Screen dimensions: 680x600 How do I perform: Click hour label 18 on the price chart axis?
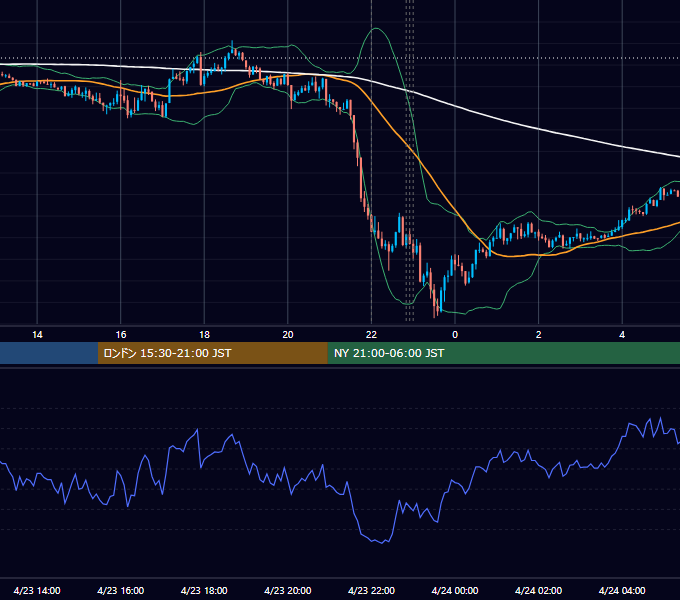click(204, 335)
